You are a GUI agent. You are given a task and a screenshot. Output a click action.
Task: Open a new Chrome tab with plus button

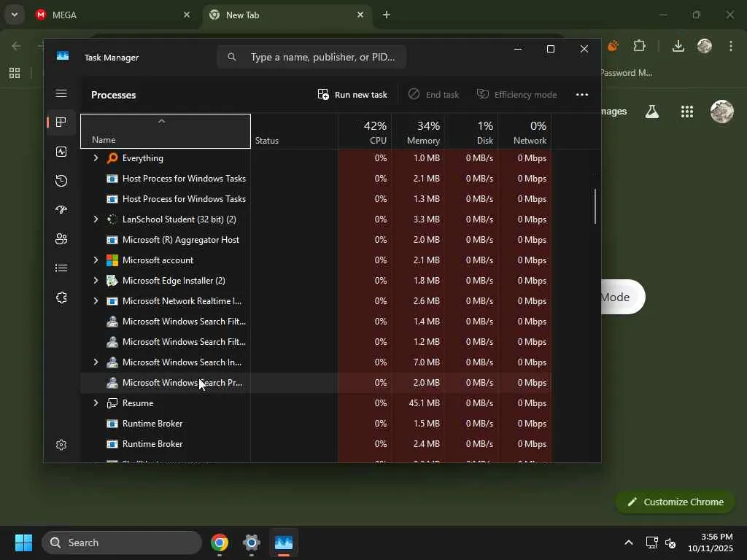point(387,15)
